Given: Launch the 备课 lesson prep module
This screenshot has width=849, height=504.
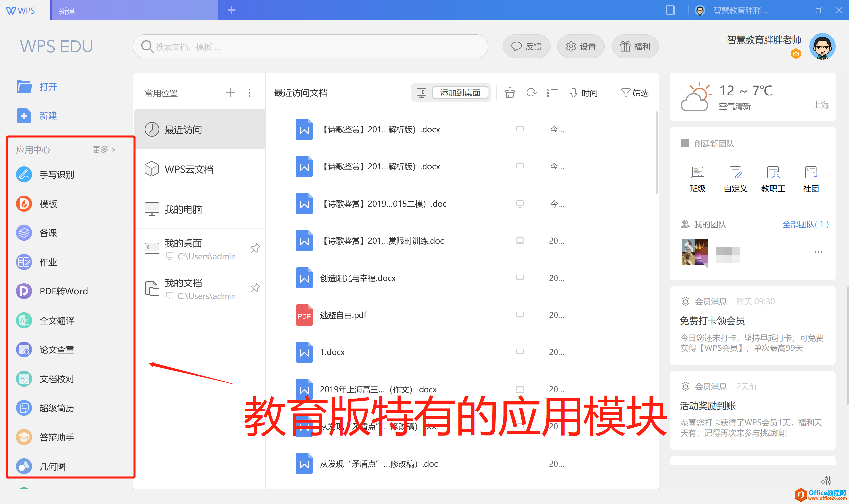Looking at the screenshot, I should (x=36, y=233).
